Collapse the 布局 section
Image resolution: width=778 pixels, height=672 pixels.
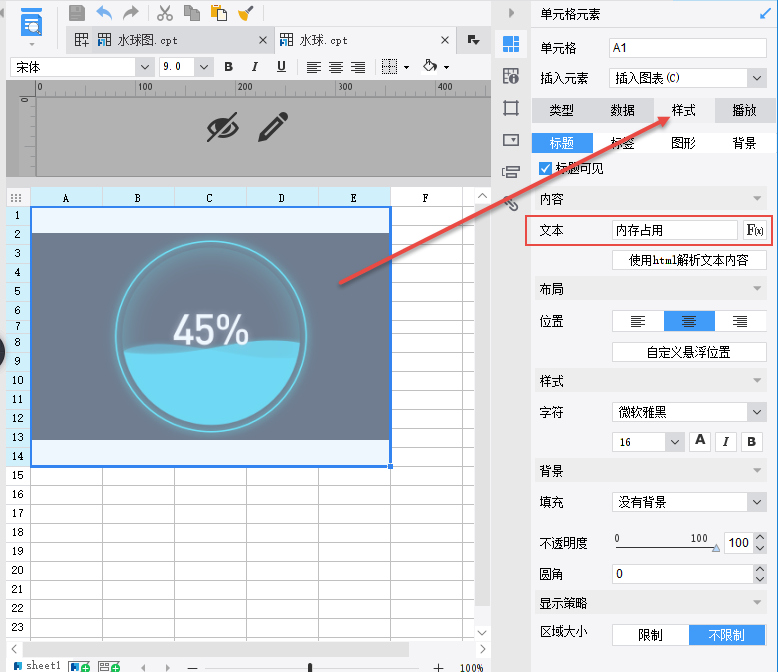click(757, 289)
